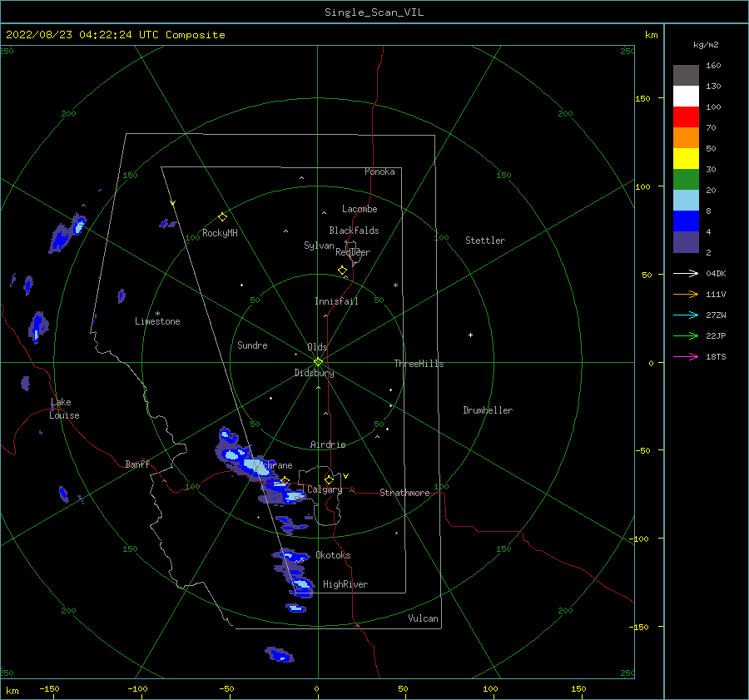Click the magenta 18TS arrow legend icon
This screenshot has width=749, height=700.
click(x=686, y=356)
